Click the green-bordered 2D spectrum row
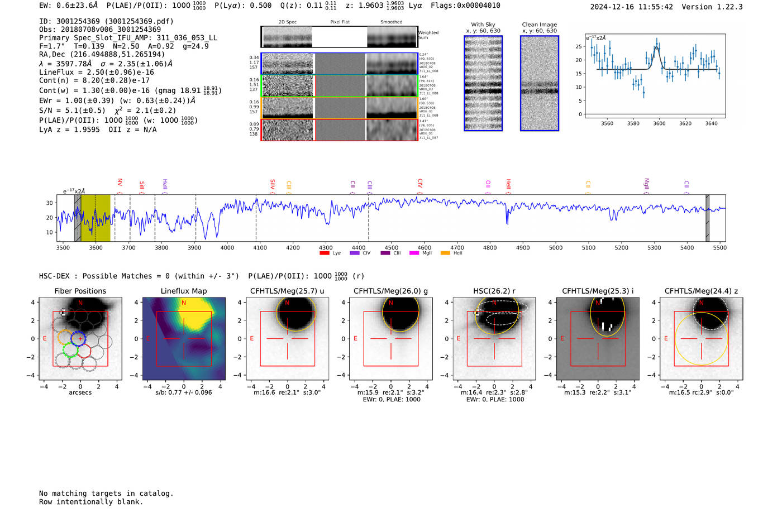Screen dimensions: 782x532 click(340, 85)
